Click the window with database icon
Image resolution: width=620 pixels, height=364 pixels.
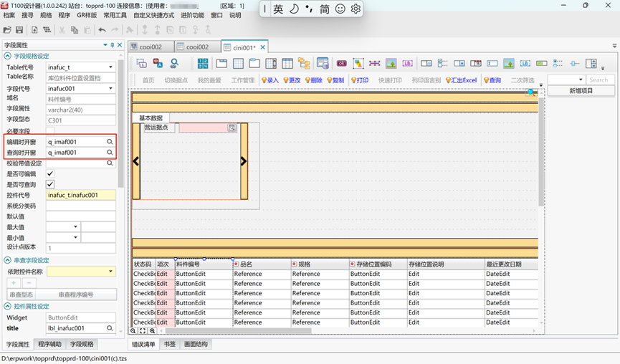pos(323,63)
